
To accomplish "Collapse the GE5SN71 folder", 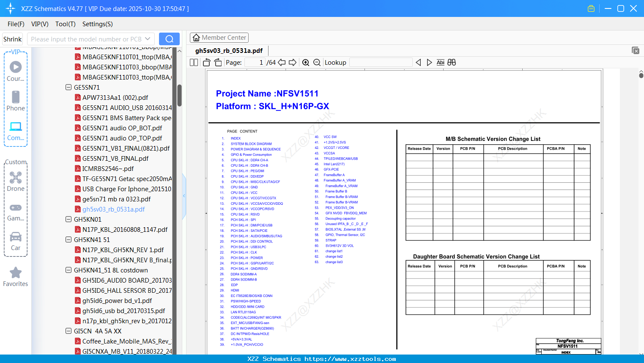I will point(69,88).
